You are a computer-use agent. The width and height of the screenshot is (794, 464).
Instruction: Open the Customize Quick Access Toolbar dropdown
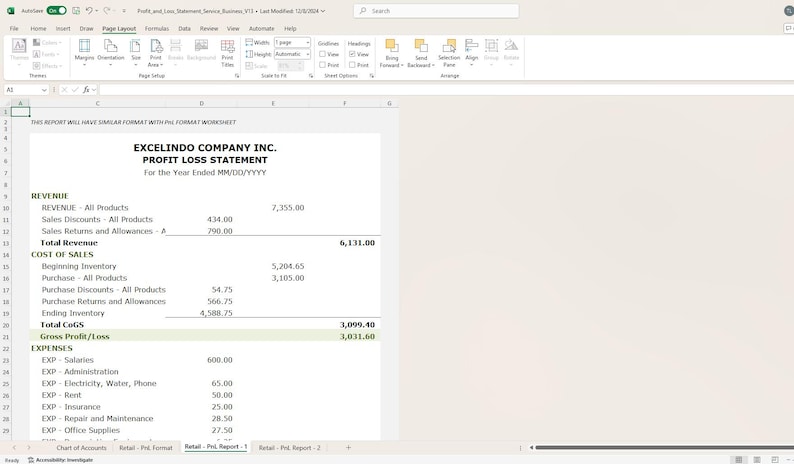click(124, 11)
